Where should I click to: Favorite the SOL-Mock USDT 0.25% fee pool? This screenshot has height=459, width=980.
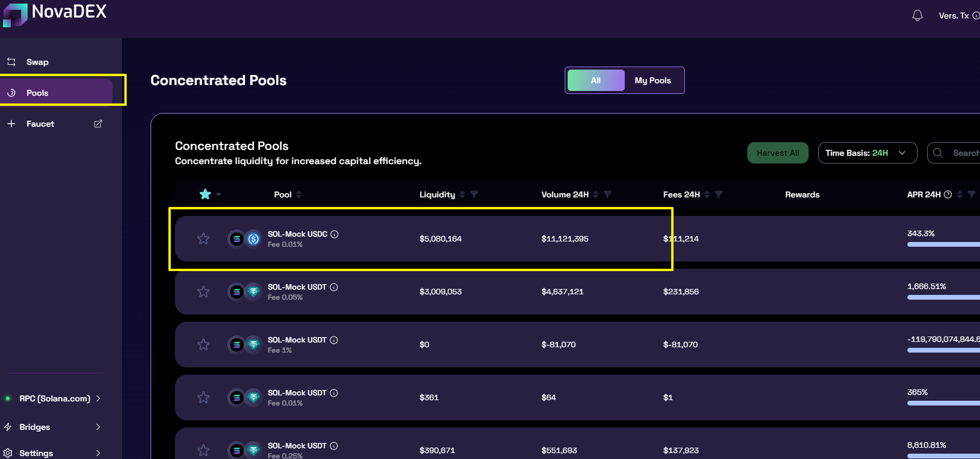[203, 450]
